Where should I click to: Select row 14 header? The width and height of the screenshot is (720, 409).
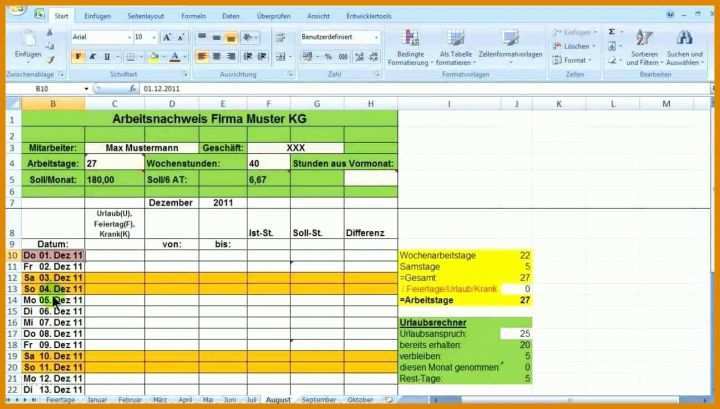tap(13, 300)
